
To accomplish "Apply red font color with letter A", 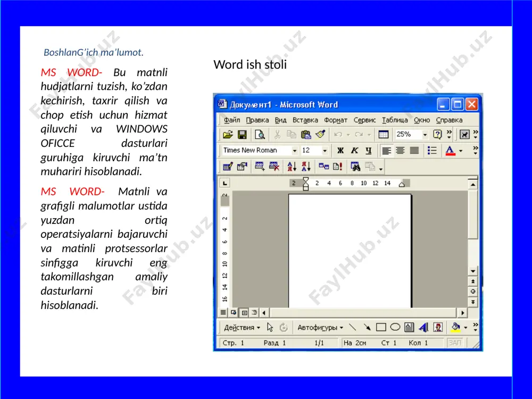I will [x=450, y=151].
